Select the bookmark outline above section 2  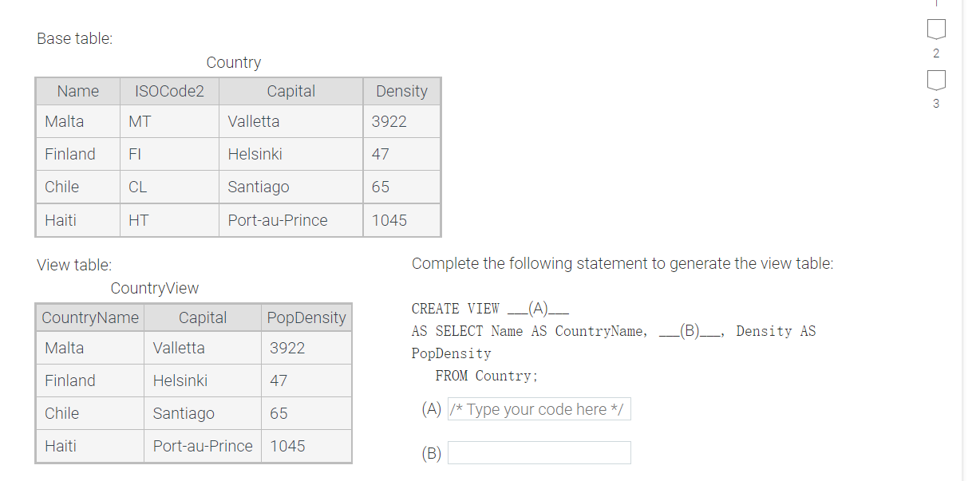coord(935,30)
